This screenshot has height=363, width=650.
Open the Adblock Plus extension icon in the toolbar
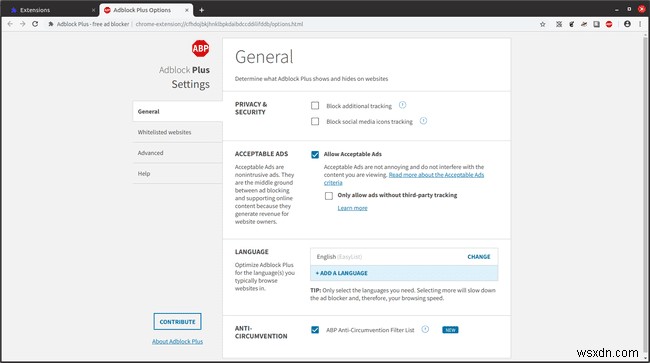(609, 24)
